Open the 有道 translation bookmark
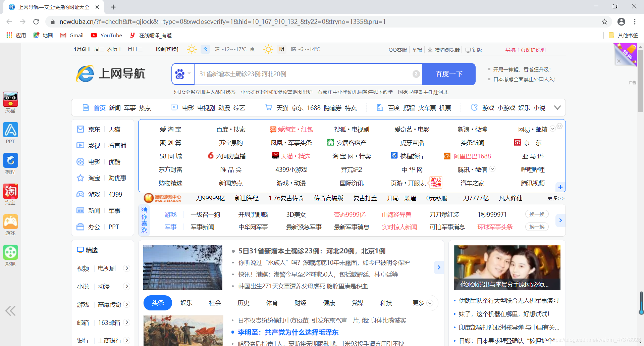 (151, 35)
